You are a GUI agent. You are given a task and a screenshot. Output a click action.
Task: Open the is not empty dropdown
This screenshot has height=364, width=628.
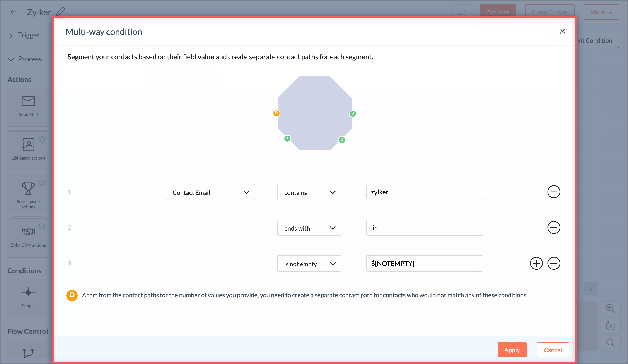click(309, 263)
